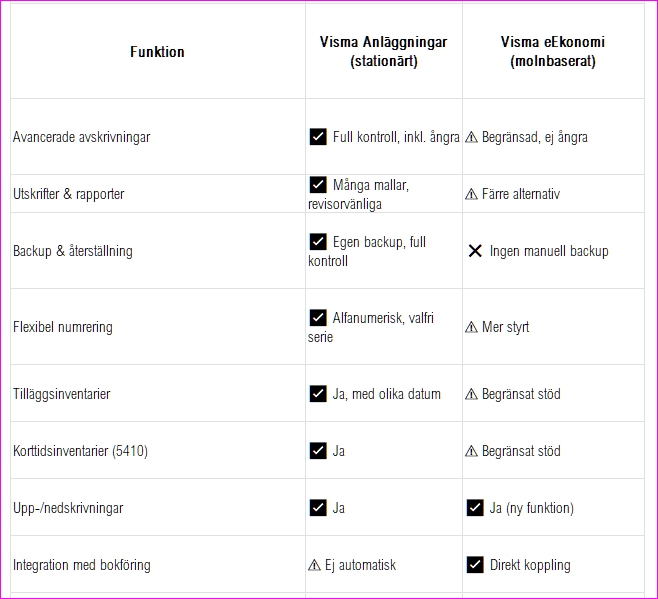Click the checkmark beside Alfanumerisk, valfri serie
Image resolution: width=658 pixels, height=599 pixels.
click(318, 318)
